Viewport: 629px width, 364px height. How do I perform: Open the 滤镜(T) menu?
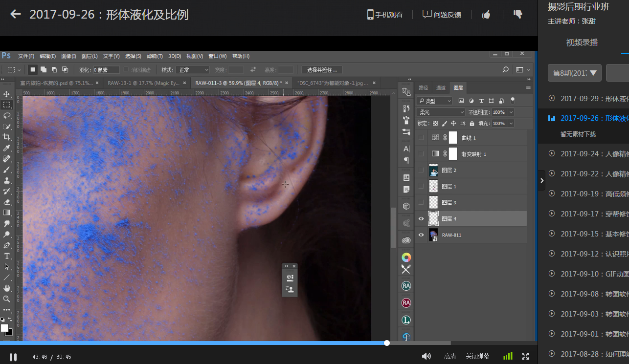(x=155, y=56)
